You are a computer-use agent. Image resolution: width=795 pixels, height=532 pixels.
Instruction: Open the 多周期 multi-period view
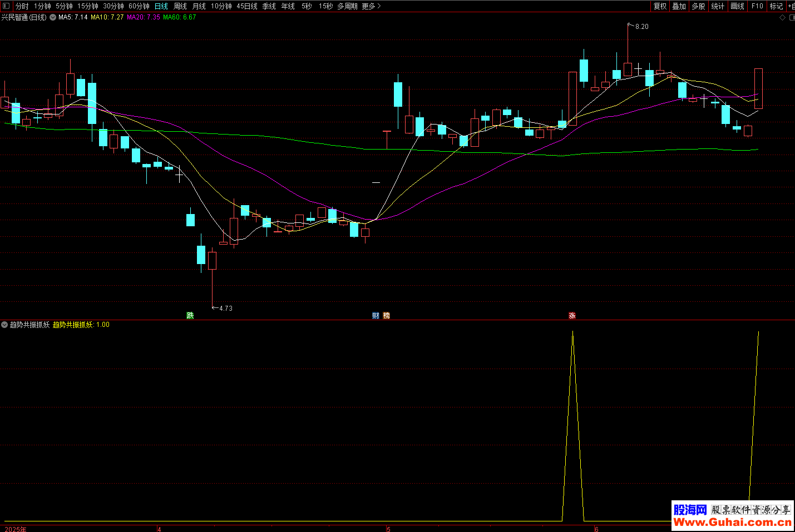point(347,6)
